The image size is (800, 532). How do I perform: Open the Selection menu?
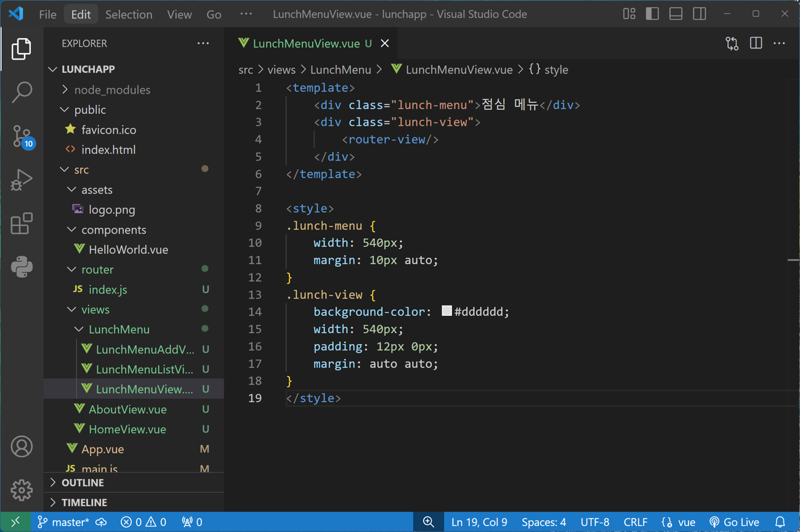click(x=129, y=14)
